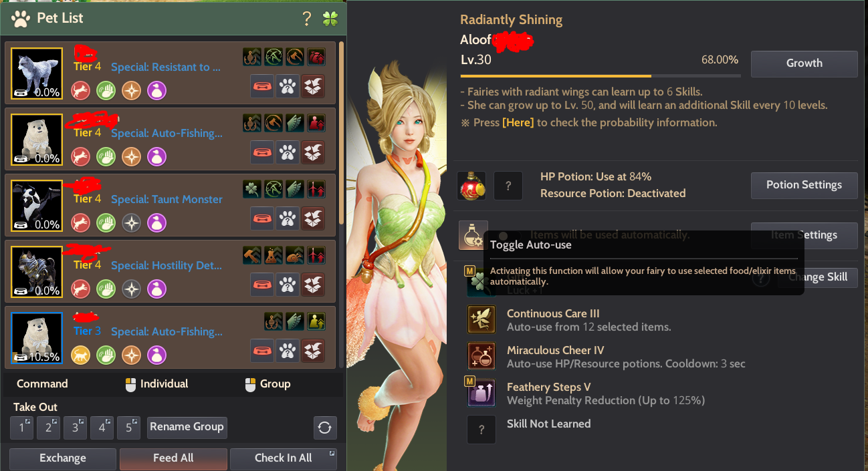Click the Growth button
This screenshot has width=868, height=471.
coord(804,63)
